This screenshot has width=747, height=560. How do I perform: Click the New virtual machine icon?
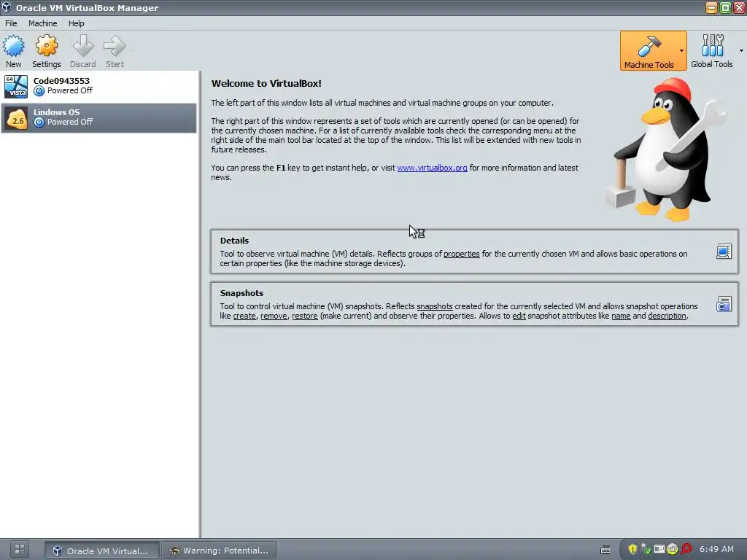click(x=13, y=46)
